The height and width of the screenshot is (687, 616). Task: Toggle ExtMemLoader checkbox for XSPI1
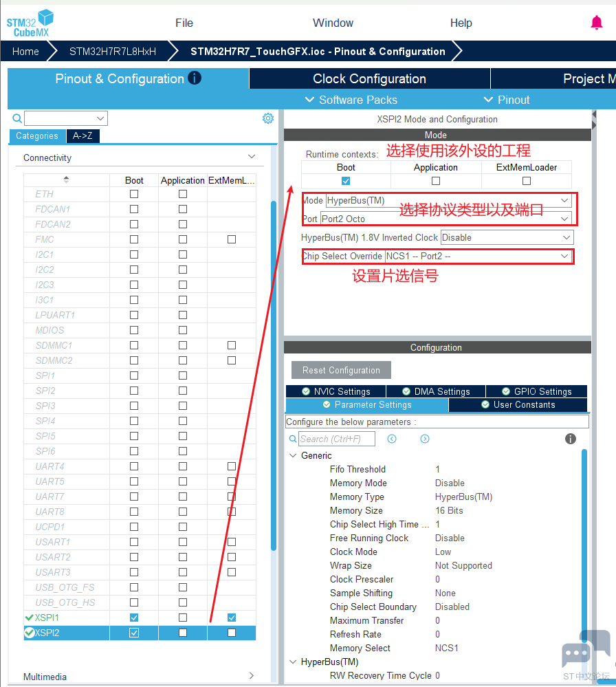(232, 618)
